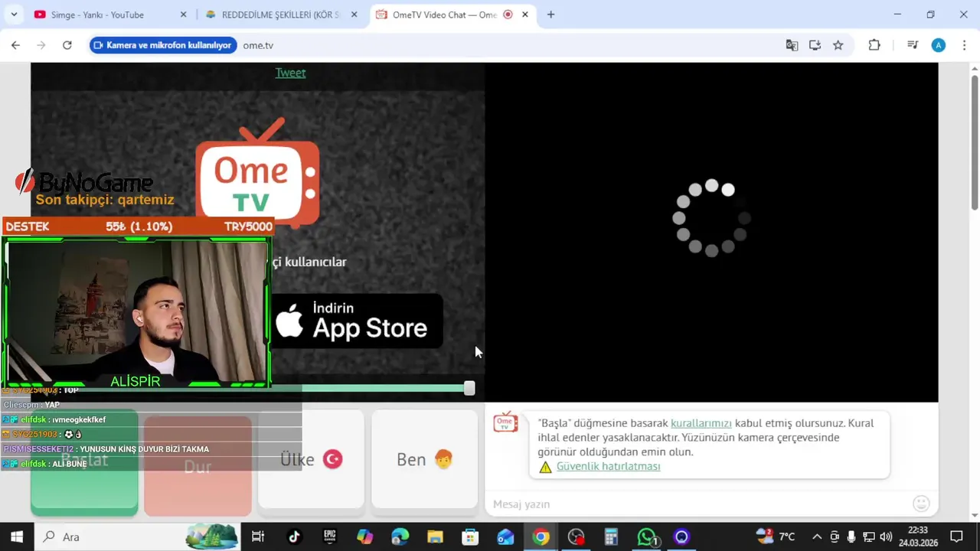Screen dimensions: 980x551
Task: Open Calculator from the taskbar
Action: pos(611,536)
